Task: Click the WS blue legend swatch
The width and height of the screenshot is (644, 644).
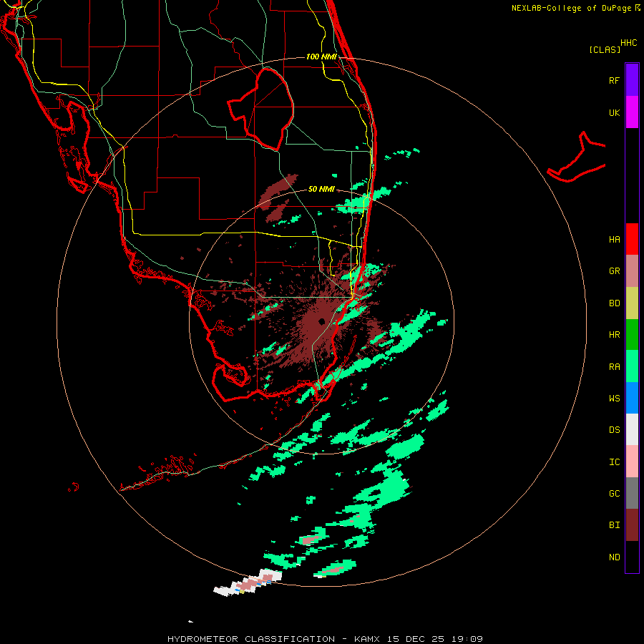Action: click(632, 398)
